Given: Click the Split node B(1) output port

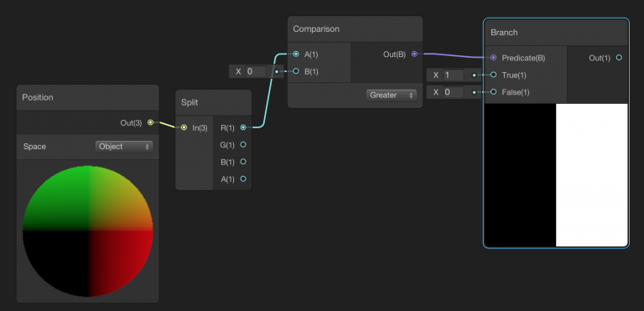Looking at the screenshot, I should coord(243,162).
